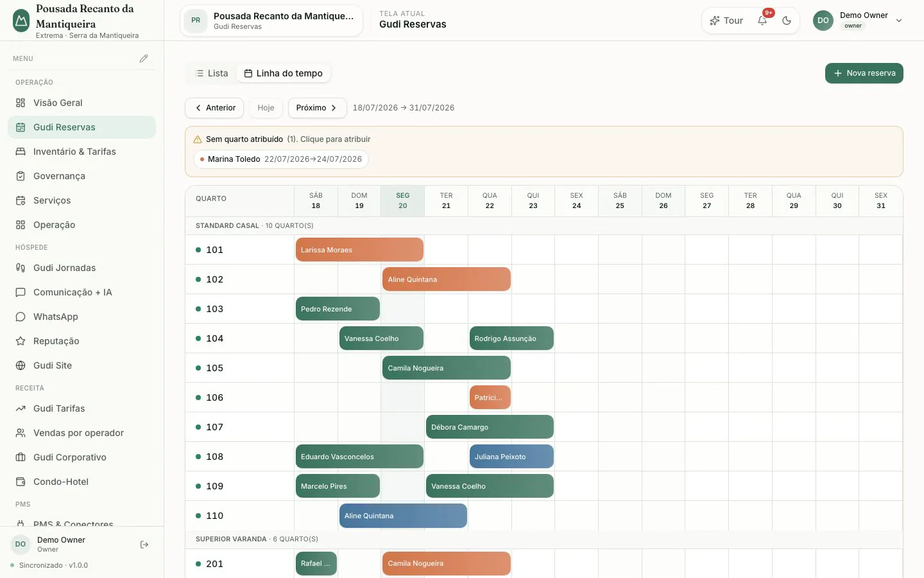Click the logout icon beside Demo Owner

(144, 545)
